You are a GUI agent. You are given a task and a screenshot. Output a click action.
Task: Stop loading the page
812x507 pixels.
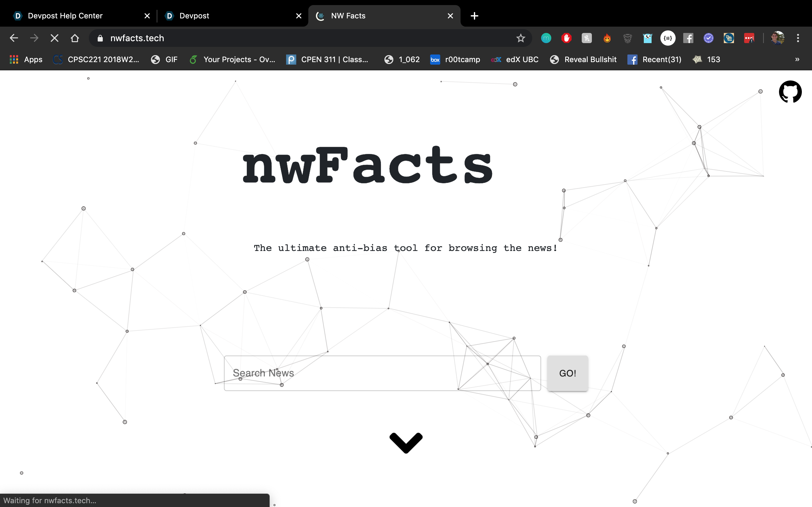(54, 38)
